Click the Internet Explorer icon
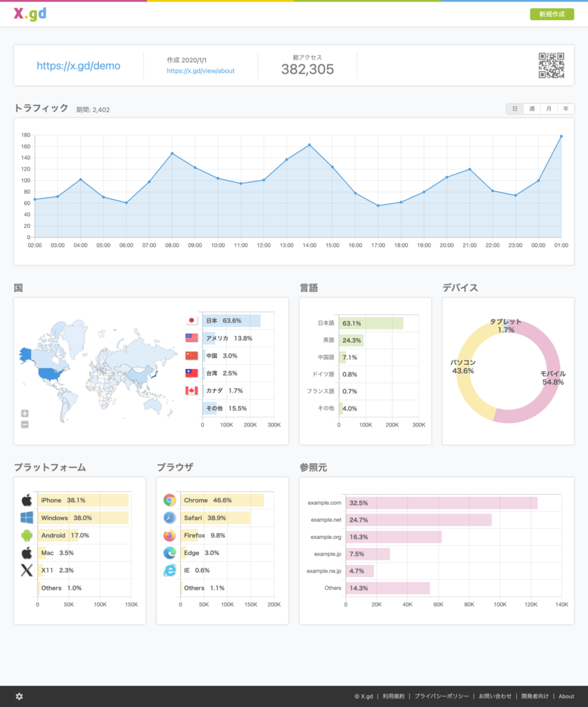This screenshot has width=588, height=707. 170,570
